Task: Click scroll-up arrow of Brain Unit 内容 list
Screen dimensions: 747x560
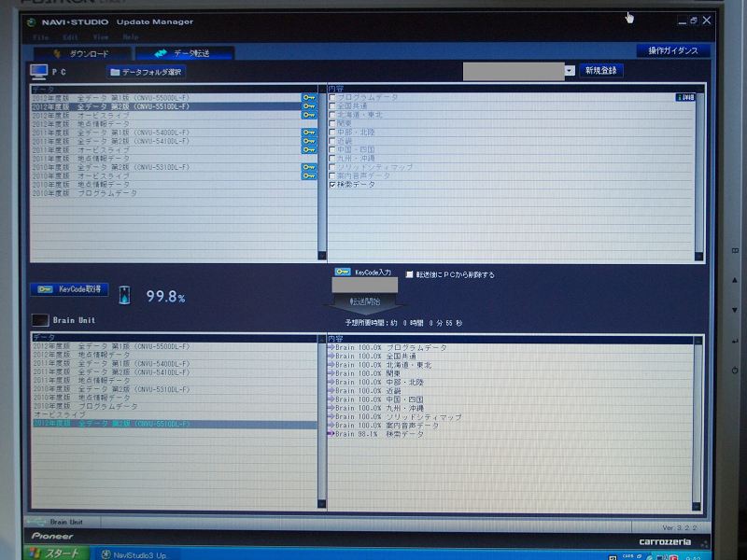Action: [x=698, y=341]
